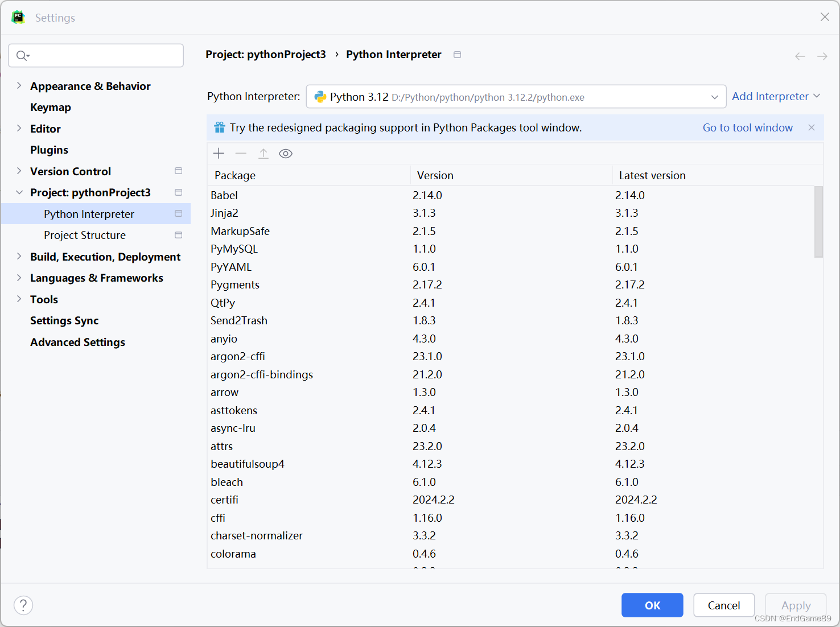Sort by the Package column header
Screen dimensions: 840x627
pos(308,175)
